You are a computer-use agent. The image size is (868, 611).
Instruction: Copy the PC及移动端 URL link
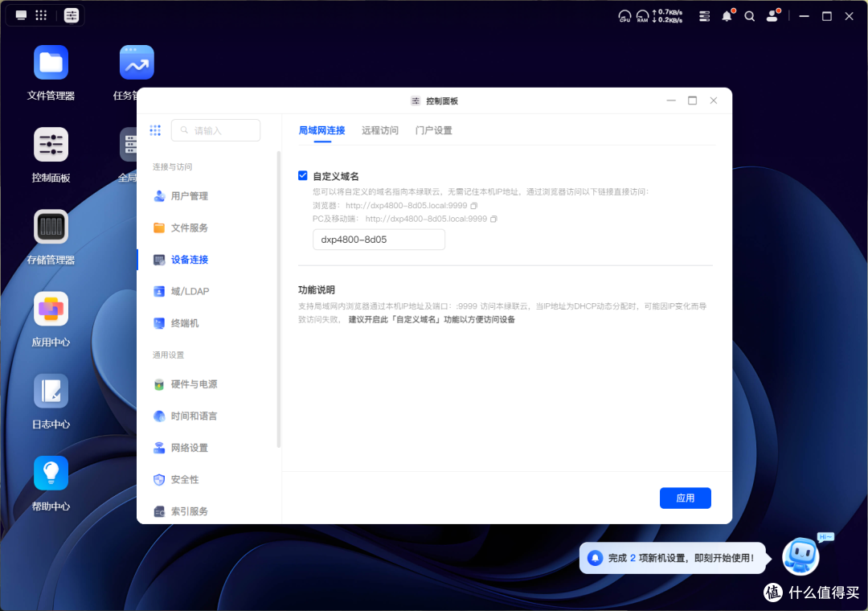tap(493, 219)
